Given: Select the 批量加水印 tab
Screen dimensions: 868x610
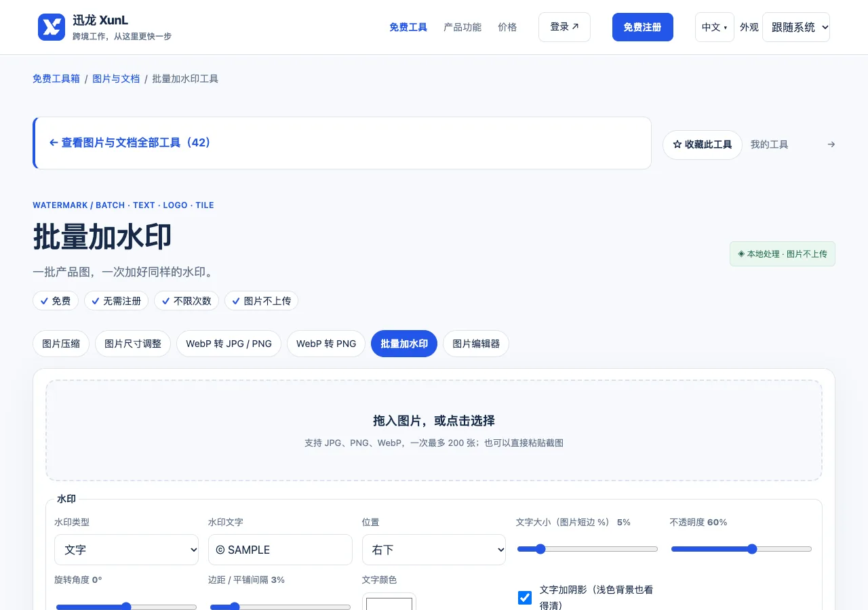Looking at the screenshot, I should tap(404, 344).
